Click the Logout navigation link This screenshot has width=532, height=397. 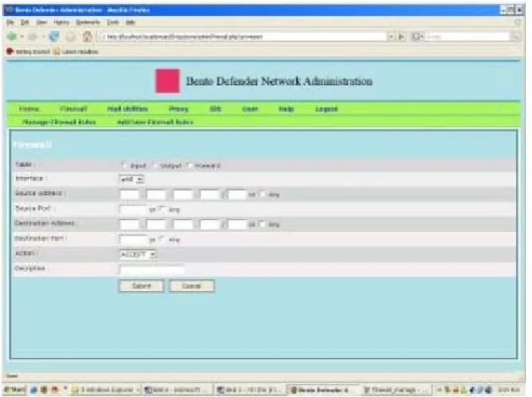(x=326, y=109)
